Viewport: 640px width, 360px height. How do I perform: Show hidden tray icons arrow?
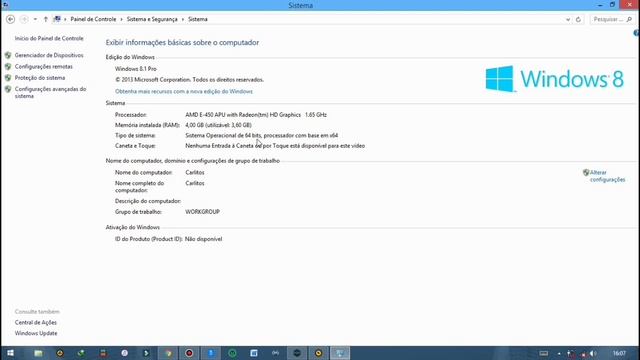(x=559, y=353)
